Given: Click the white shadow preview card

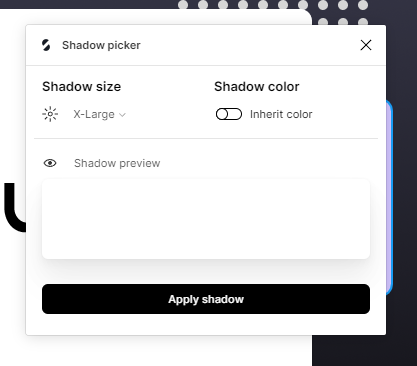Looking at the screenshot, I should (206, 219).
